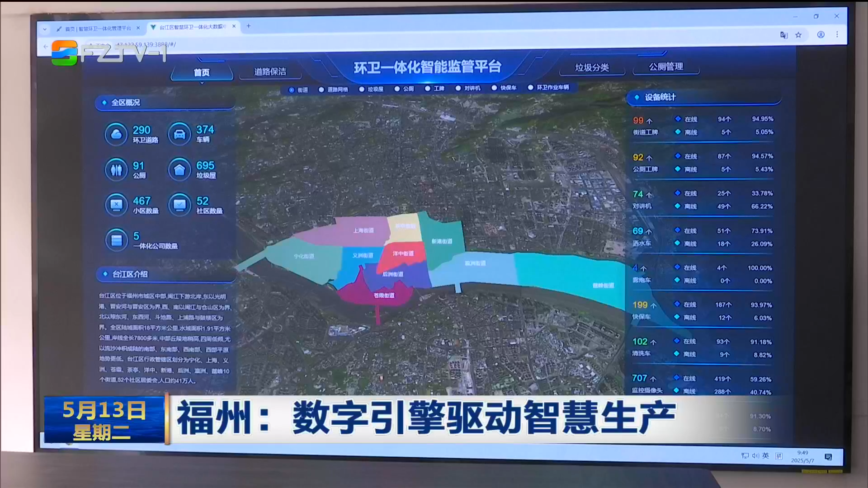Click the 设备统计 panel header
Image resolution: width=868 pixels, height=488 pixels.
pyautogui.click(x=704, y=97)
